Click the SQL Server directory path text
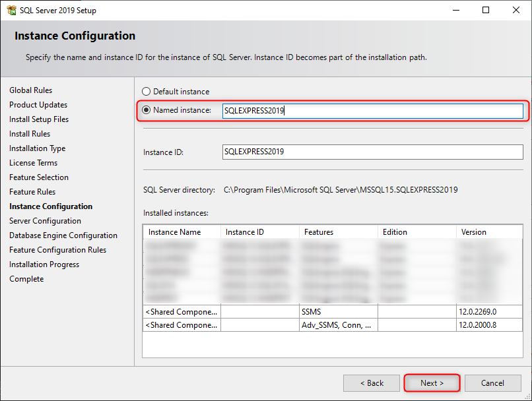 (341, 190)
